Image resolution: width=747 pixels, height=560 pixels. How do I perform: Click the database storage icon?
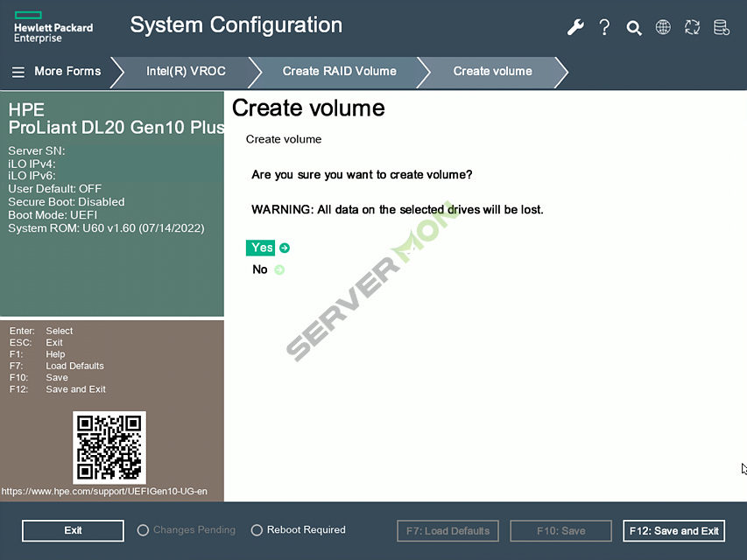tap(722, 27)
